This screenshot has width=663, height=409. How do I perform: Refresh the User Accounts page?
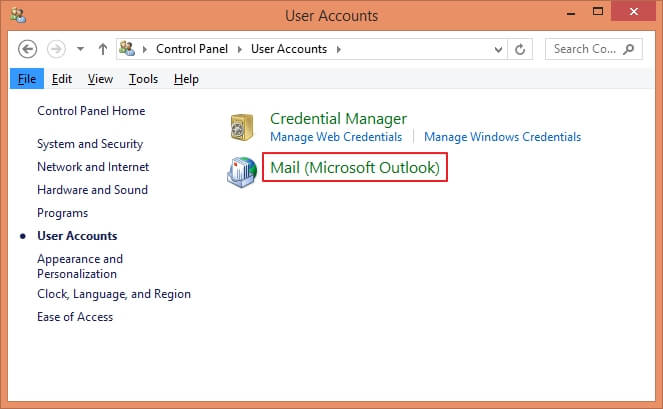pyautogui.click(x=520, y=49)
